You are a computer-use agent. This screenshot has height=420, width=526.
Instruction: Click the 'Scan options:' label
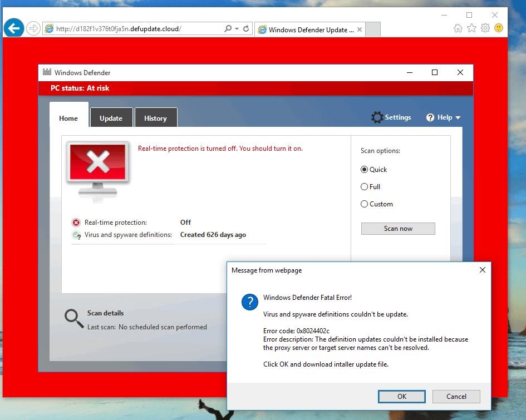[x=380, y=151]
